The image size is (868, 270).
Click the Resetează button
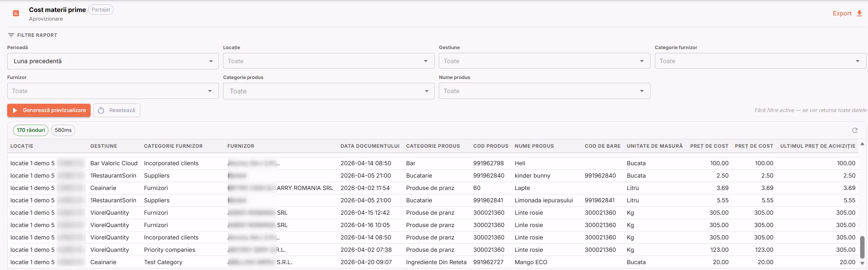(x=117, y=110)
